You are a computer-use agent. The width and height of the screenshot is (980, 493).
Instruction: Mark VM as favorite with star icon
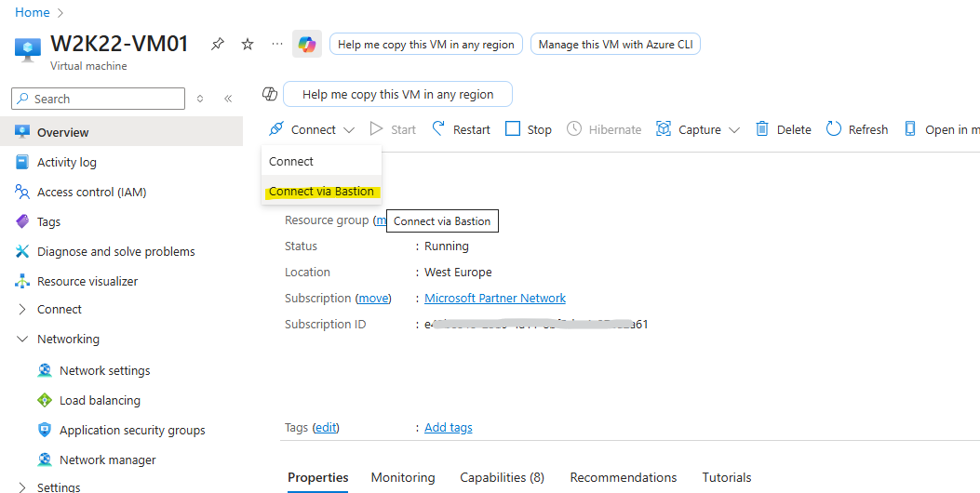pyautogui.click(x=248, y=45)
